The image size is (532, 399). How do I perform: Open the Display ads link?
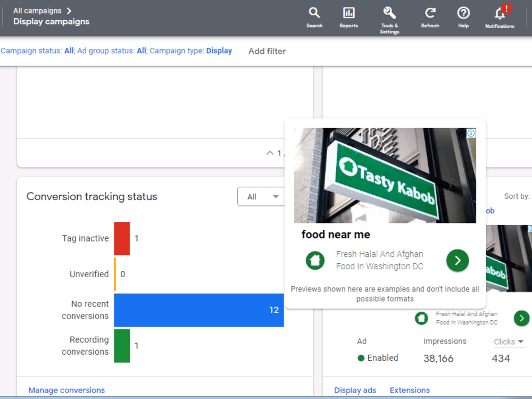pos(355,390)
